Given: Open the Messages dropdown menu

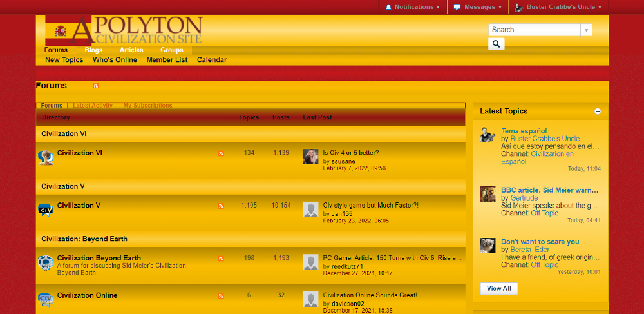Looking at the screenshot, I should tap(478, 7).
